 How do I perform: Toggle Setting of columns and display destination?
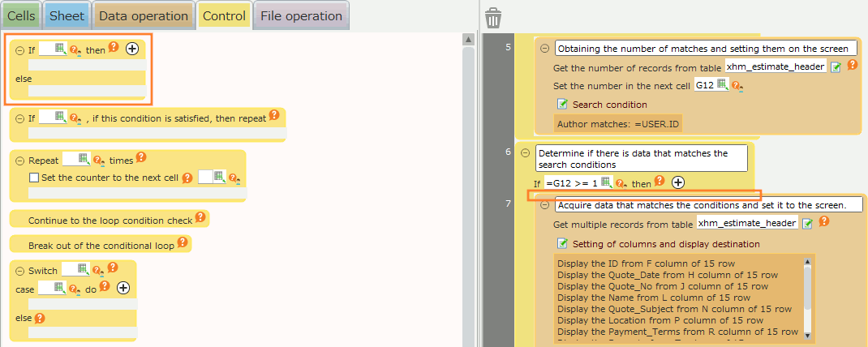click(x=561, y=243)
